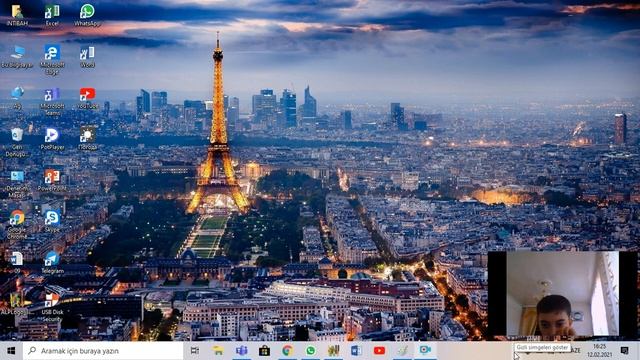Select the YouTube desktop shortcut
Image resolution: width=640 pixels, height=360 pixels.
[87, 98]
